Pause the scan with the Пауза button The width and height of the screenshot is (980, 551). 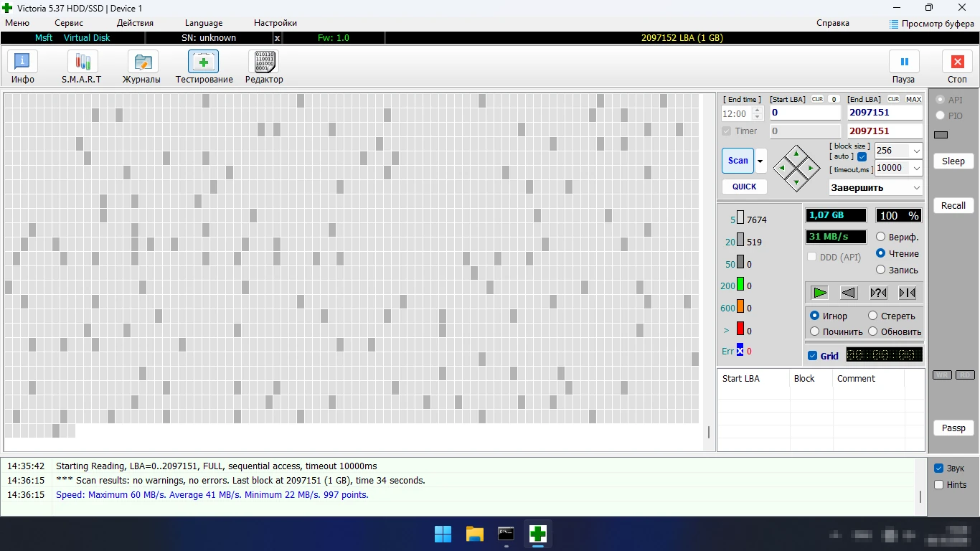903,67
